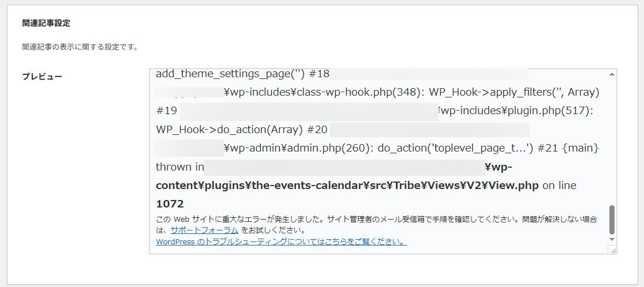This screenshot has height=287, width=644.
Task: Click the 関連記事の表示に関する設定です description text
Action: (80, 47)
